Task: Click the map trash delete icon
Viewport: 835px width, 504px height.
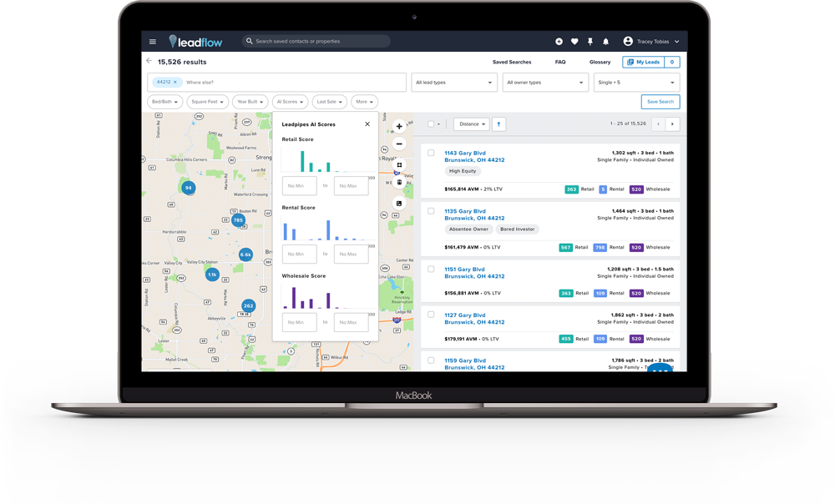Action: 399,182
